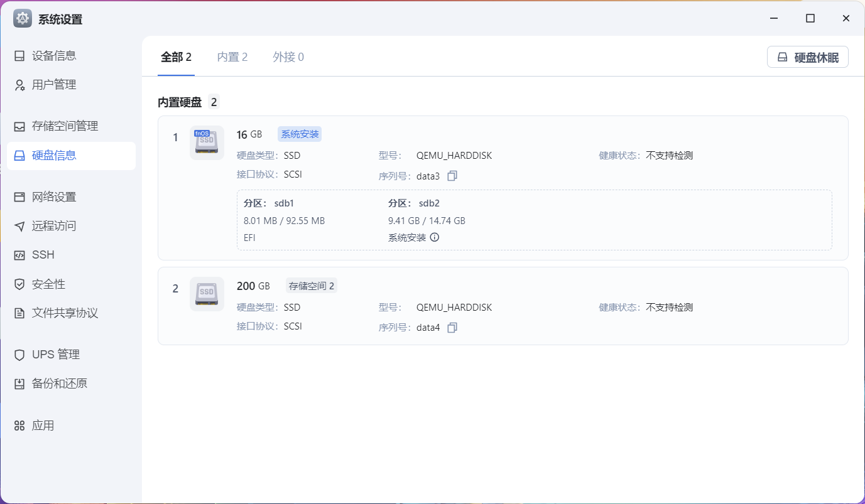Copy serial number data3 using copy icon
The width and height of the screenshot is (865, 504).
tap(452, 176)
